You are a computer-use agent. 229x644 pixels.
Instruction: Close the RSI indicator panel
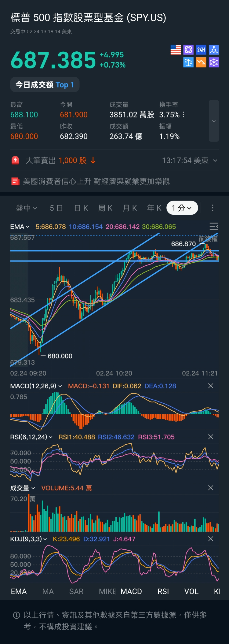[211, 437]
